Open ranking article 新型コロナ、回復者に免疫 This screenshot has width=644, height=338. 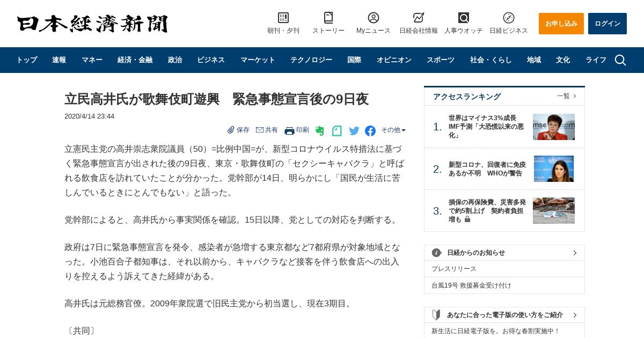point(487,169)
